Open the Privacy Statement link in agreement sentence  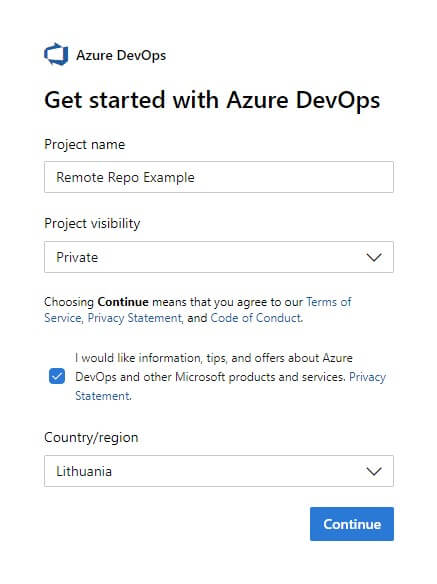pyautogui.click(x=135, y=318)
